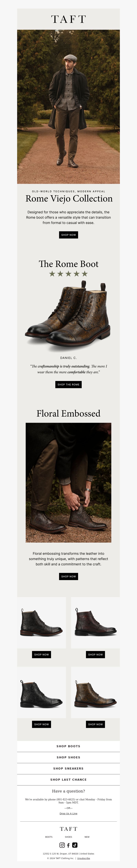Open the Shop Sneakers menu row
The image size is (137, 868).
point(68,769)
